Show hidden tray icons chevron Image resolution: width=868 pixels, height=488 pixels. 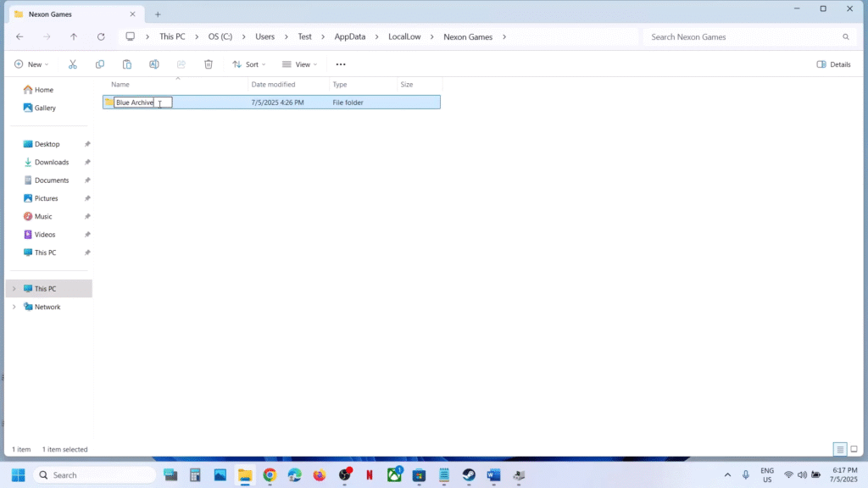point(727,474)
